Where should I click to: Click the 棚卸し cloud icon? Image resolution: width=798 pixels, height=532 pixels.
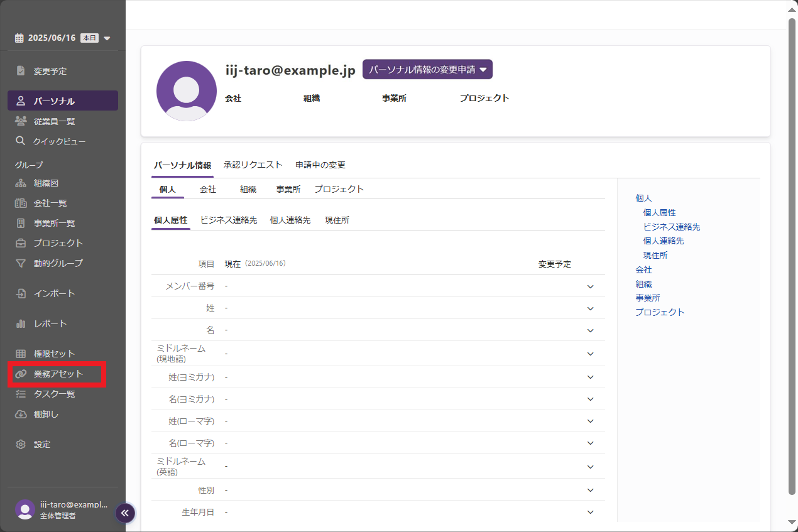point(21,415)
